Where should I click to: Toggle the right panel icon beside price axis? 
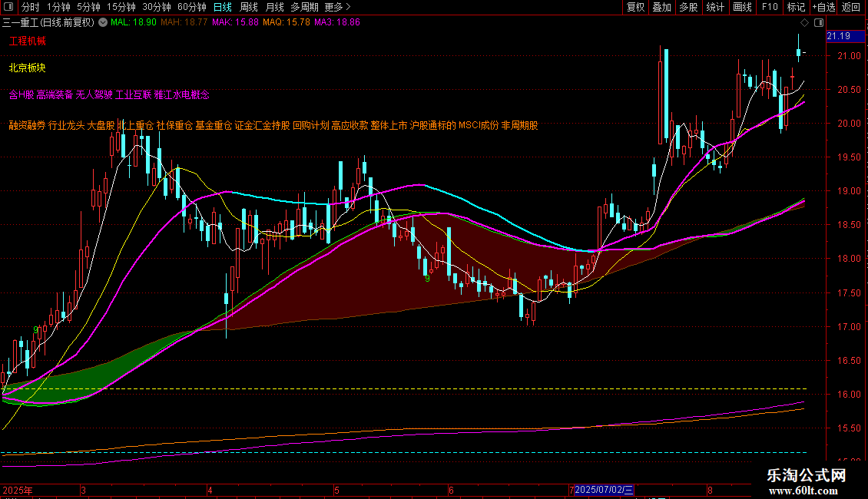(x=819, y=23)
